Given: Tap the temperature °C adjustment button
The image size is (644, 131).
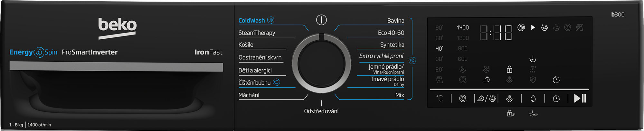Looking at the screenshot, I should pos(440,98).
